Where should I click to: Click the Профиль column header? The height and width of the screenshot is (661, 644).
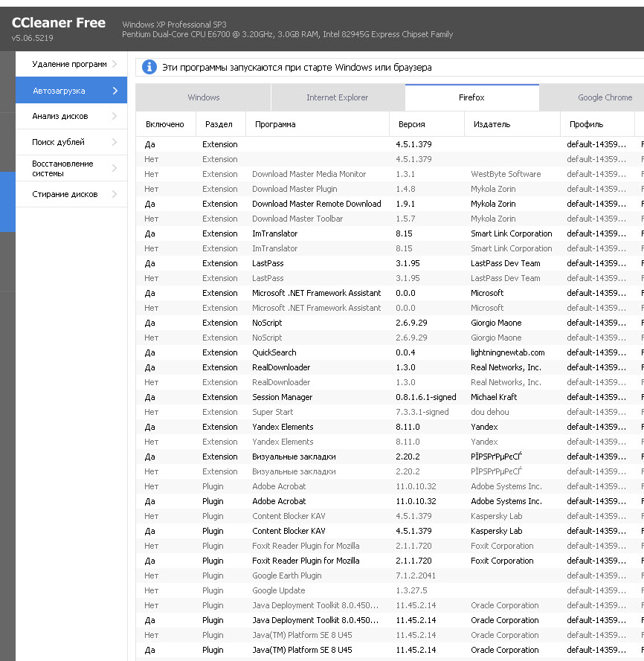pyautogui.click(x=586, y=124)
